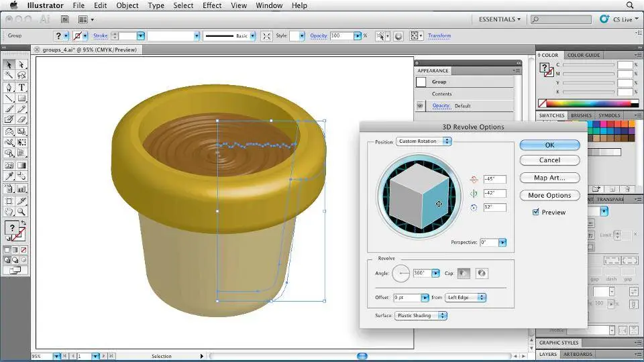
Task: Click the CMYK color spectrum bar
Action: 589,104
